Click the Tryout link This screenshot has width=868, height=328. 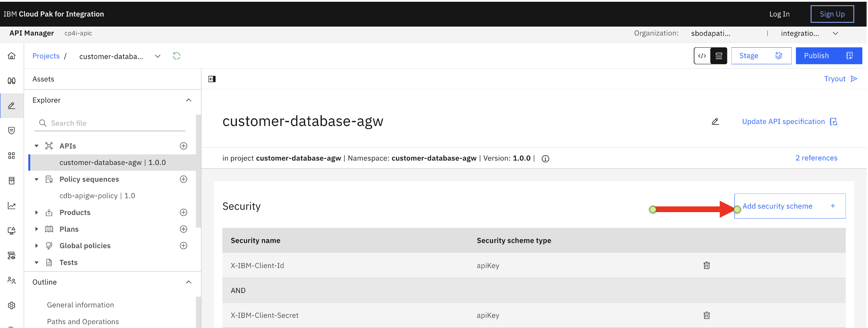point(840,79)
